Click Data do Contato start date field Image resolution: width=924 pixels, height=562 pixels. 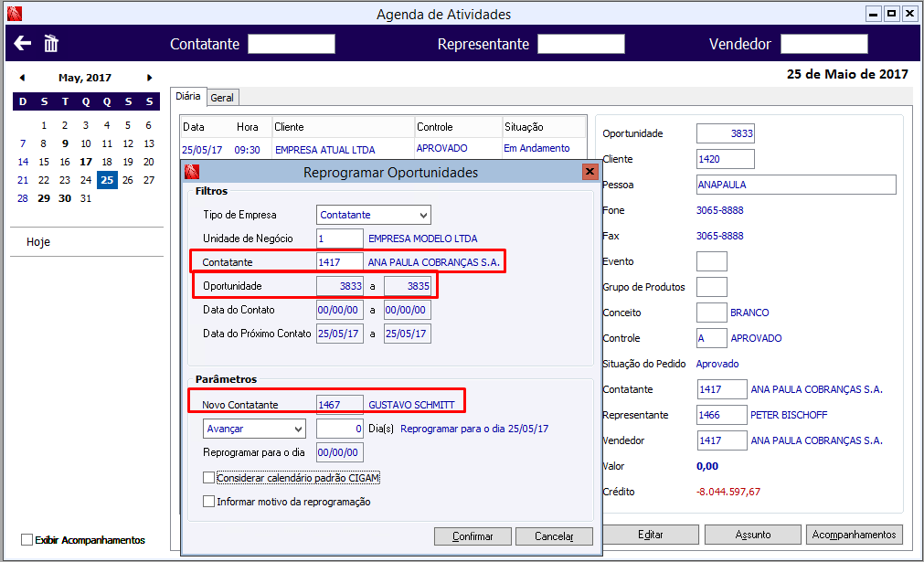tap(340, 310)
